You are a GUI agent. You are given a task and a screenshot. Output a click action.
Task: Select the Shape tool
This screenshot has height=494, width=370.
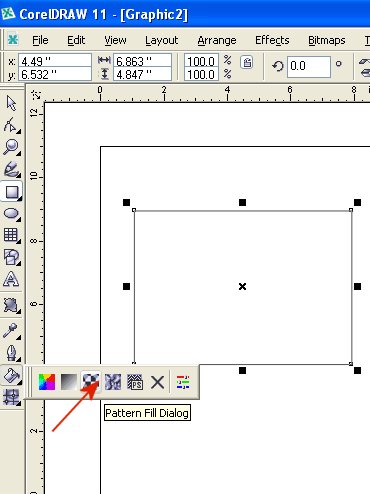click(11, 125)
